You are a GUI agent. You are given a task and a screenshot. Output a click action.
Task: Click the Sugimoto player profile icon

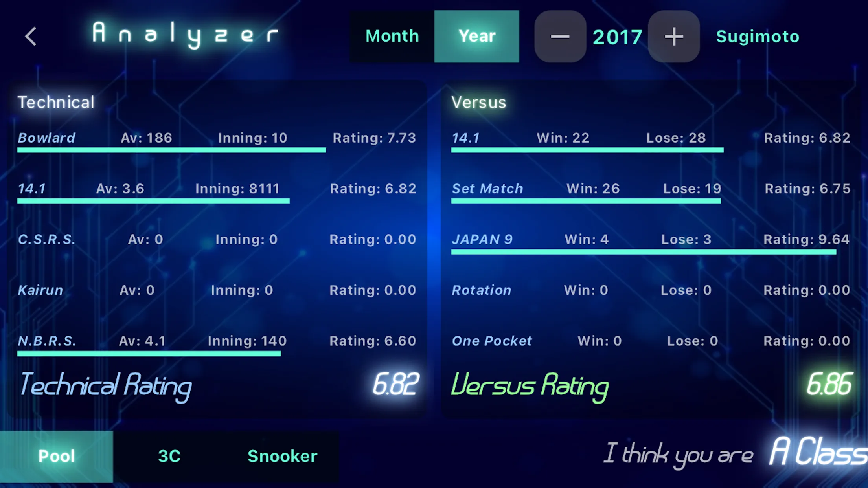[757, 36]
